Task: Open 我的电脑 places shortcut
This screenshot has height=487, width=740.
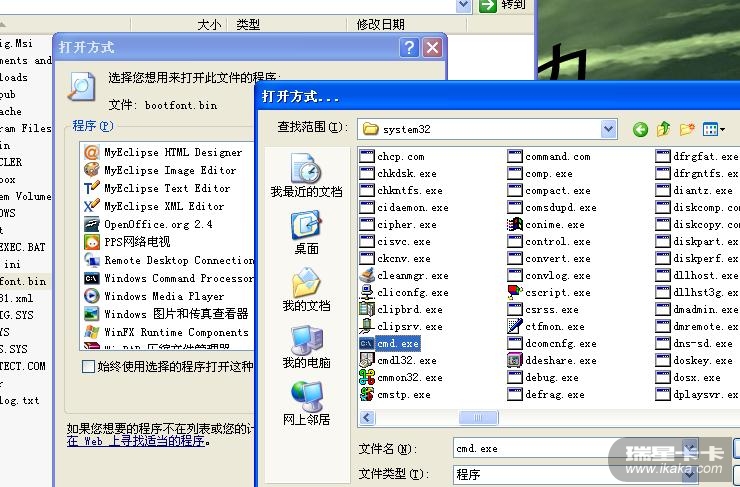Action: pos(306,346)
